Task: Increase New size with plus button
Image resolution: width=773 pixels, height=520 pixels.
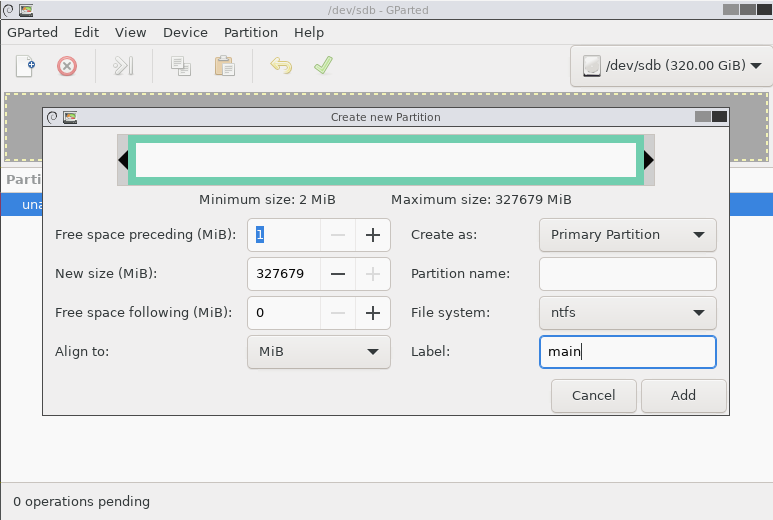Action: 373,274
